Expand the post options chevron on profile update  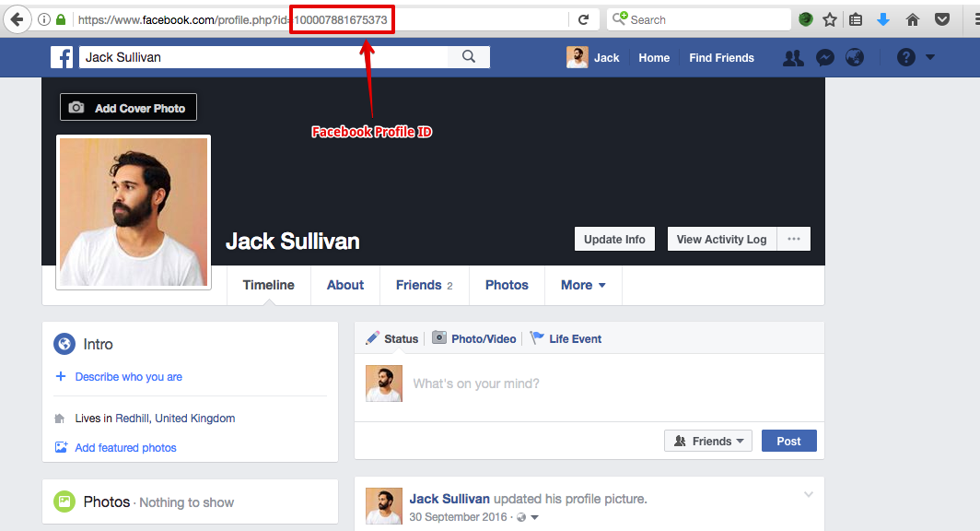click(808, 495)
